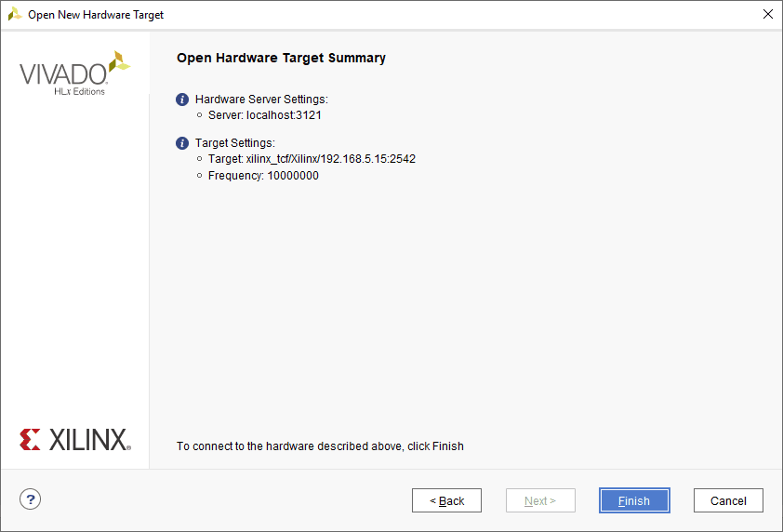
Task: Go back with the Back button
Action: 446,500
